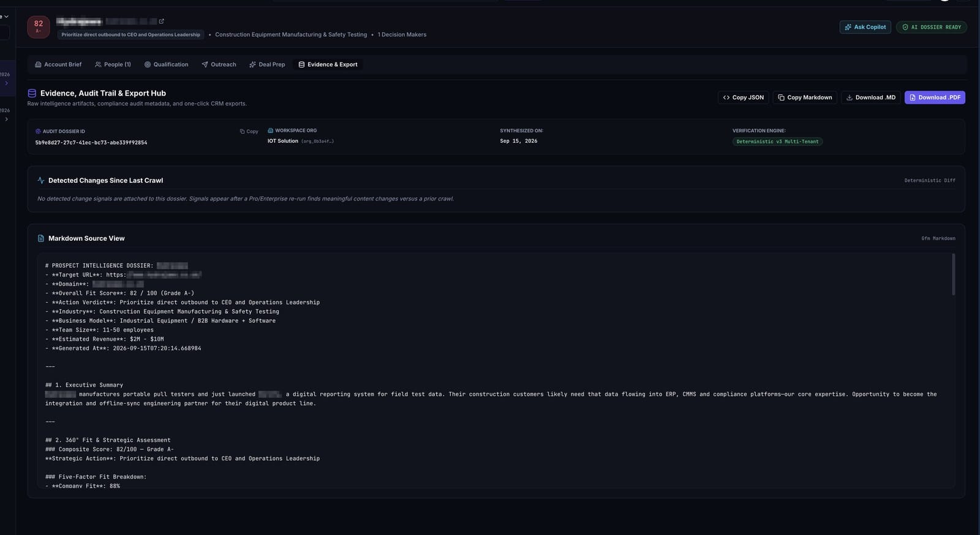Image resolution: width=980 pixels, height=535 pixels.
Task: Select the Deal Prep tab
Action: [267, 64]
